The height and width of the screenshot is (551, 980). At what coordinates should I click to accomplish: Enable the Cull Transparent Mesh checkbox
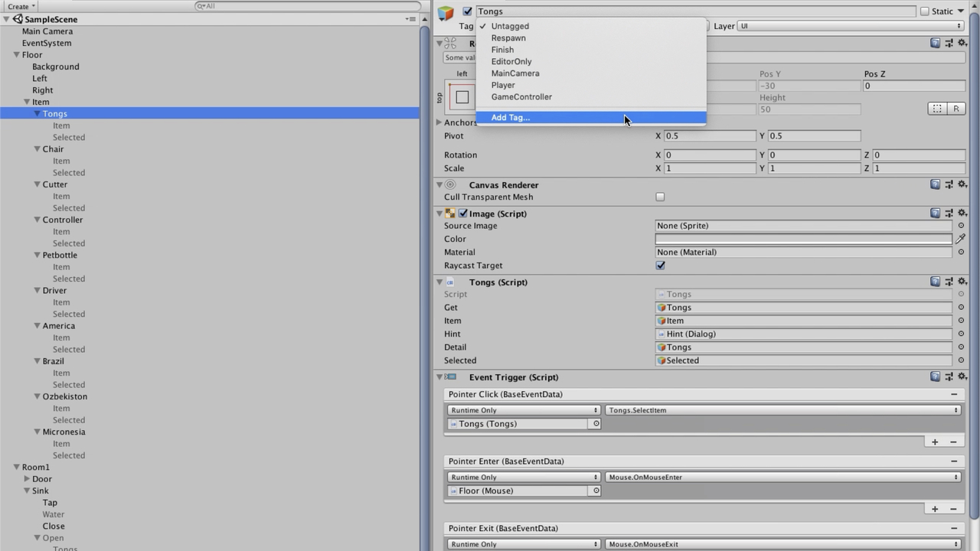coord(660,197)
